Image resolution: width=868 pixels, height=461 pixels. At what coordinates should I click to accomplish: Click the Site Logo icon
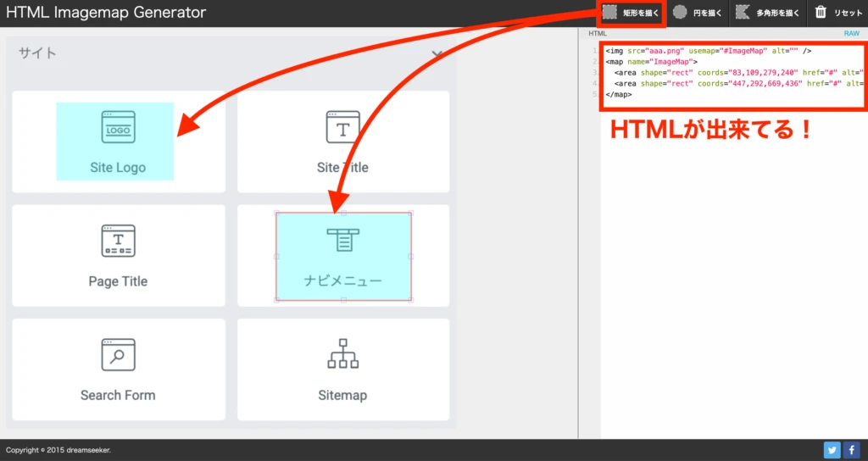coord(118,127)
